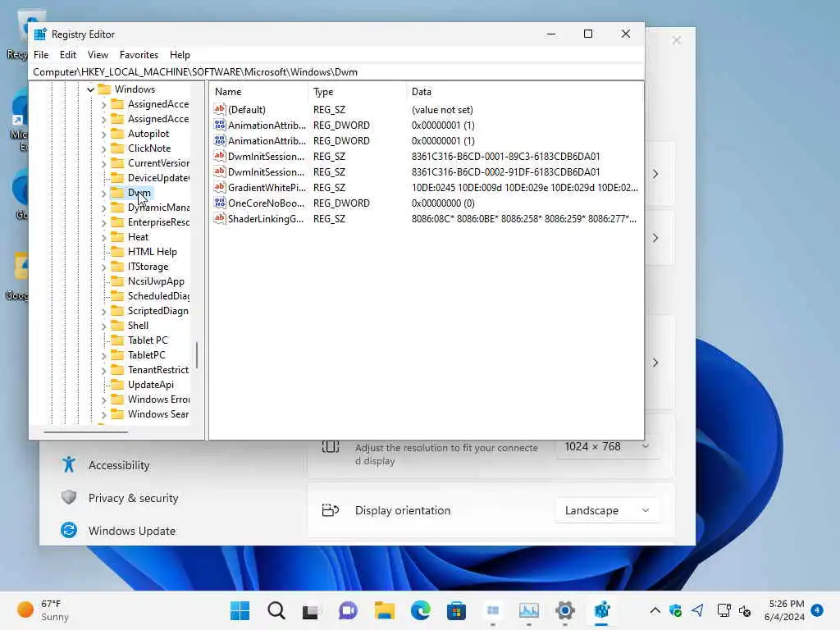Expand the Dwm key arrow
840x630 pixels.
click(x=103, y=193)
